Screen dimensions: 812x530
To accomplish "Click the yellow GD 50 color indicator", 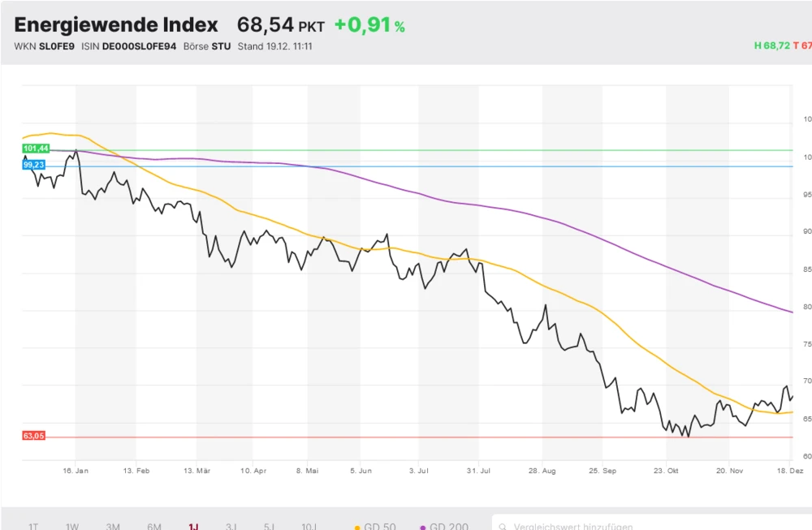I will [x=358, y=526].
